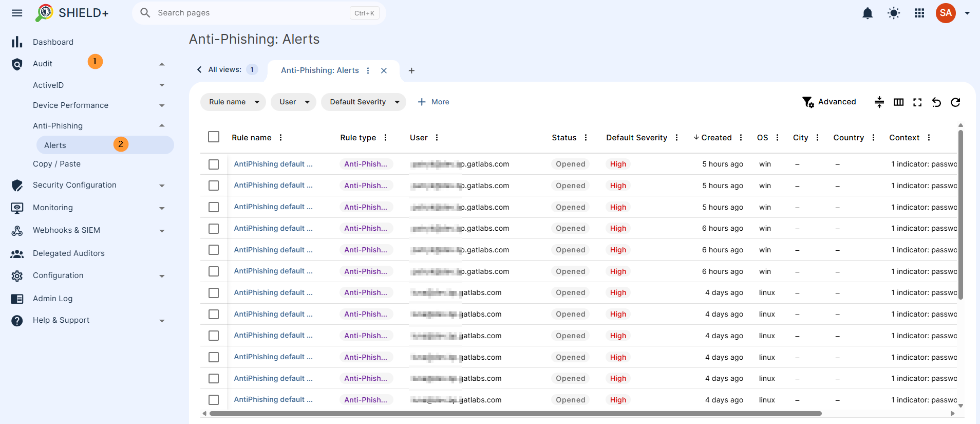Open the account dropdown arrow beside avatar
This screenshot has width=980, height=424.
click(967, 13)
